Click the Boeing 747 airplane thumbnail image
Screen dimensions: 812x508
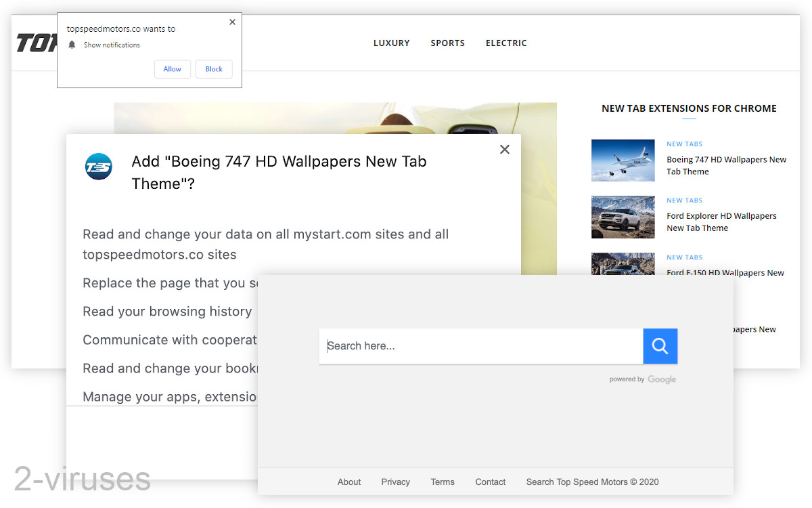pyautogui.click(x=623, y=160)
